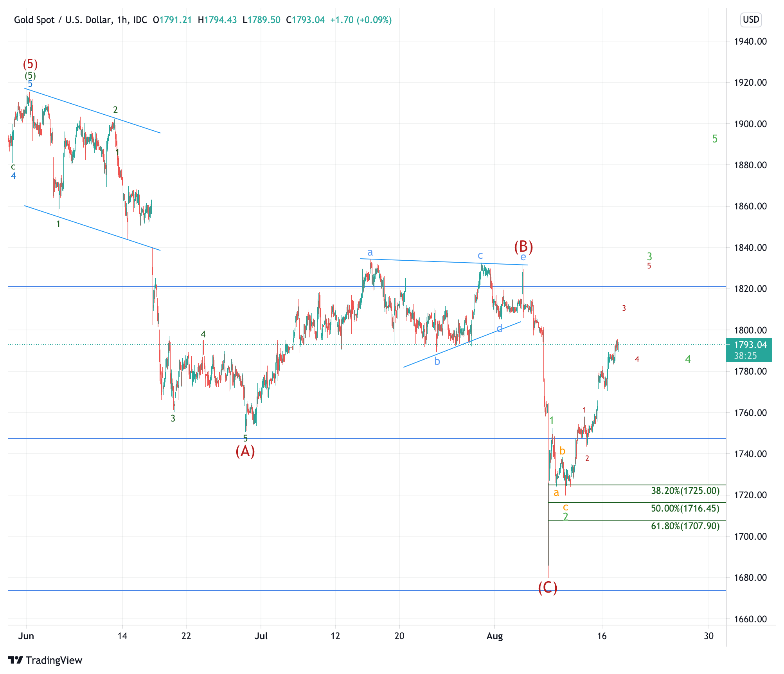Click the 1h timeframe text in header

(x=121, y=20)
